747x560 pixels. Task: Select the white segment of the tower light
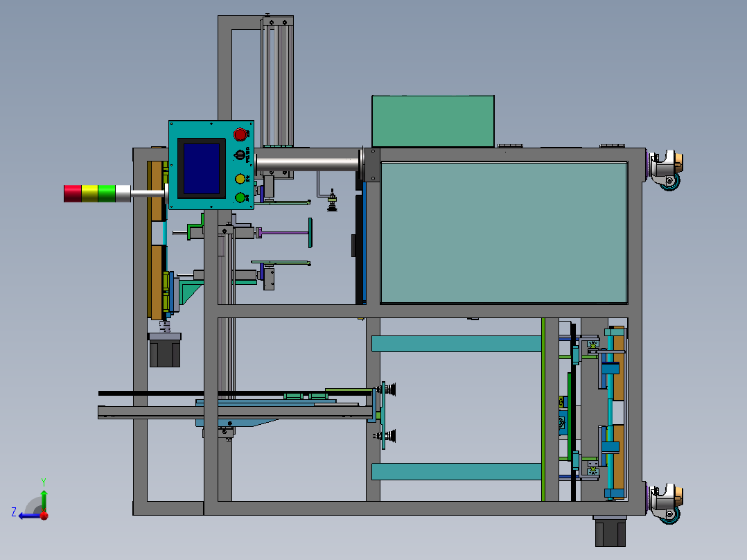pos(123,193)
